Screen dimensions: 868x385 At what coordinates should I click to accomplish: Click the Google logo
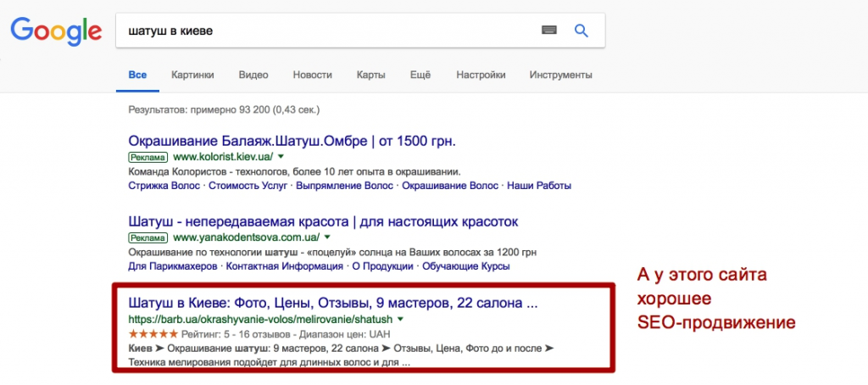click(56, 32)
